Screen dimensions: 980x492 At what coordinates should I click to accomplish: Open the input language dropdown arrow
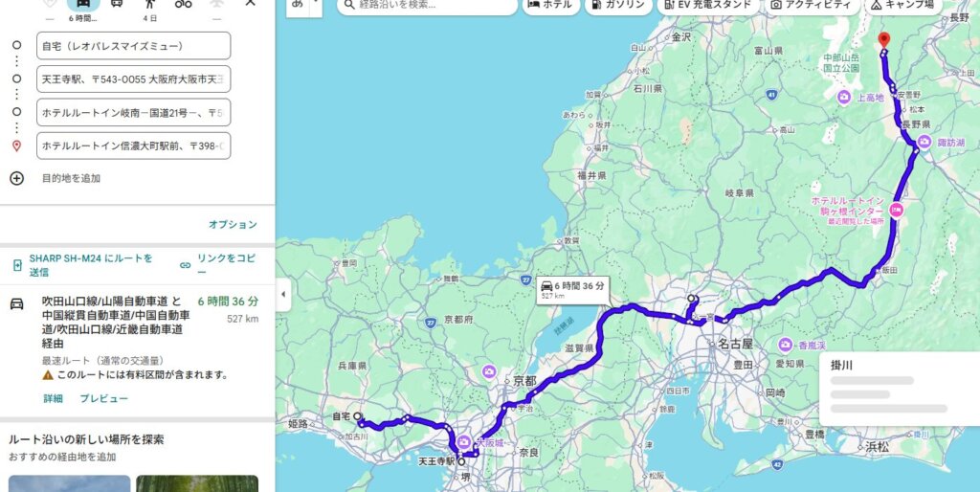pos(316,4)
